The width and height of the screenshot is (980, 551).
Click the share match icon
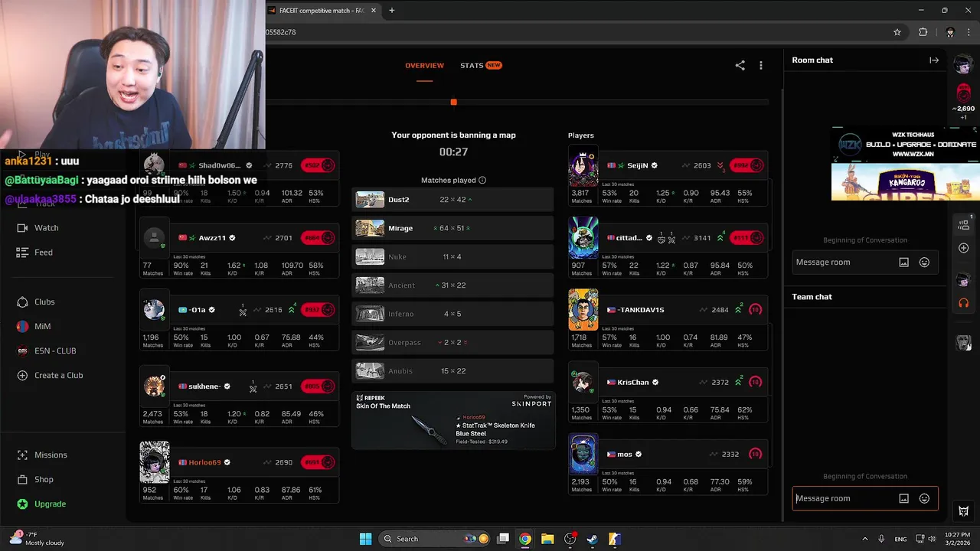tap(740, 66)
